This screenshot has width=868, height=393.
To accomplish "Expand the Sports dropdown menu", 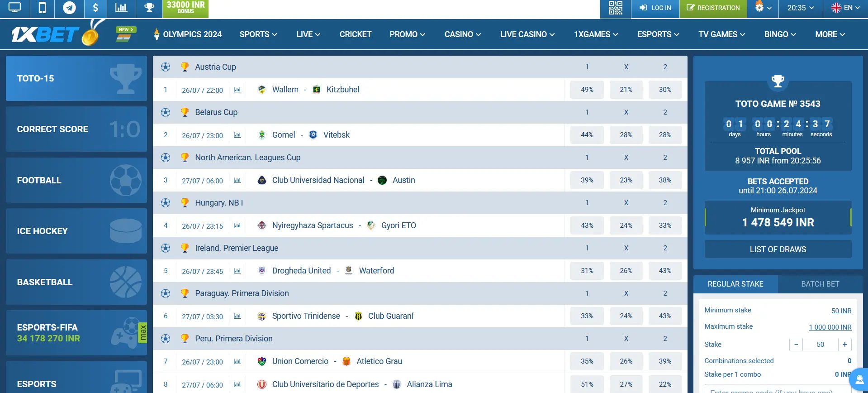I will point(258,34).
